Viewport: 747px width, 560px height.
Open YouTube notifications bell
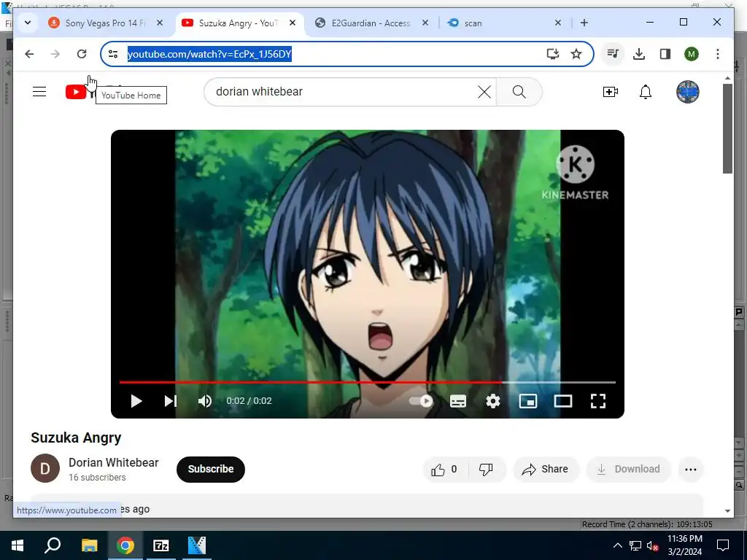coord(646,91)
